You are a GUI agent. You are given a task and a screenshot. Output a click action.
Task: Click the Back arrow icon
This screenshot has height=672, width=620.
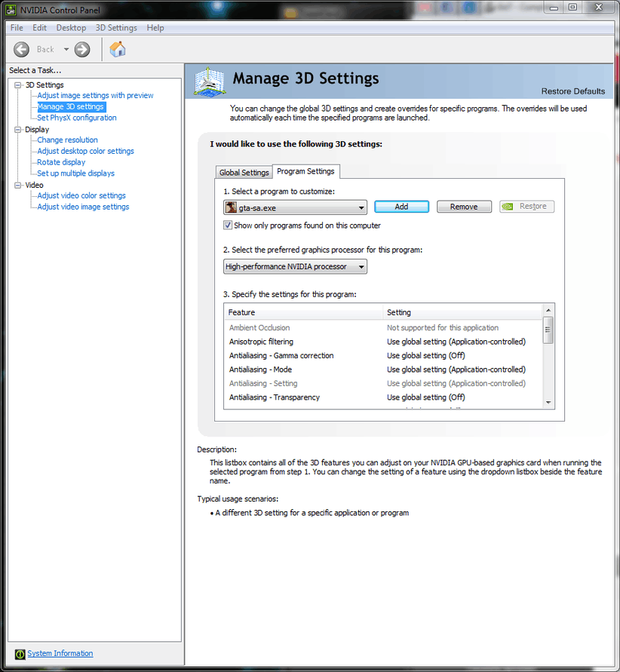[x=21, y=49]
